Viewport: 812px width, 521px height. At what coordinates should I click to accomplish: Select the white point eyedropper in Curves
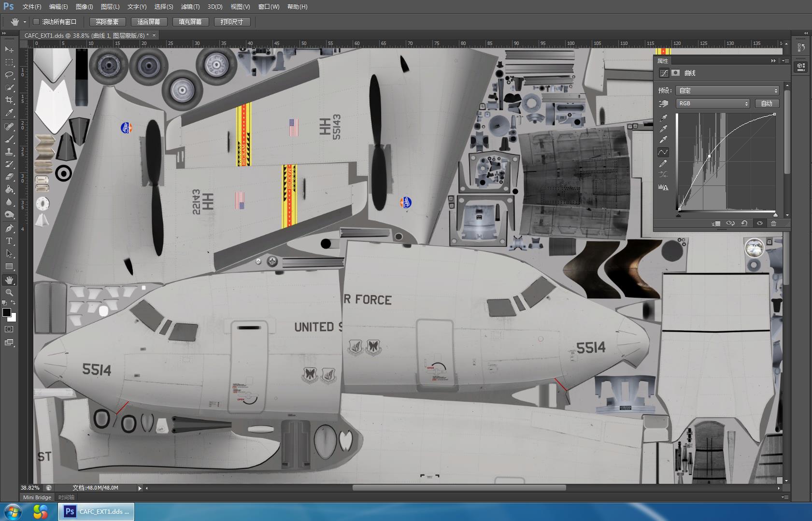(663, 140)
